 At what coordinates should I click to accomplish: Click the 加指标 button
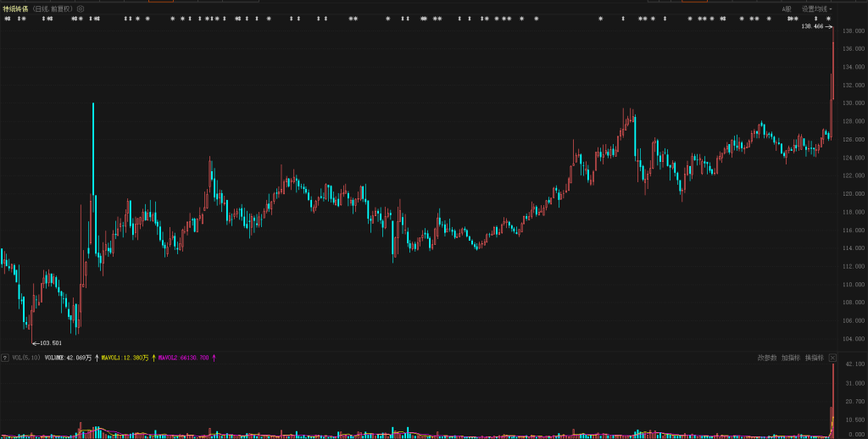pyautogui.click(x=790, y=358)
